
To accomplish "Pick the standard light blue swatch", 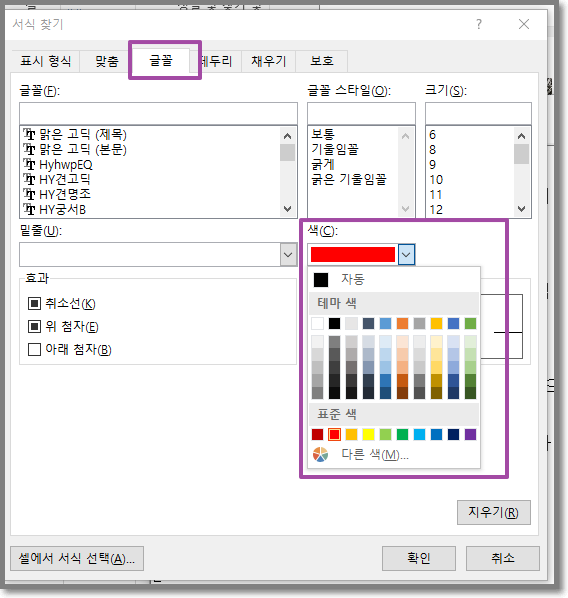I will pos(420,434).
